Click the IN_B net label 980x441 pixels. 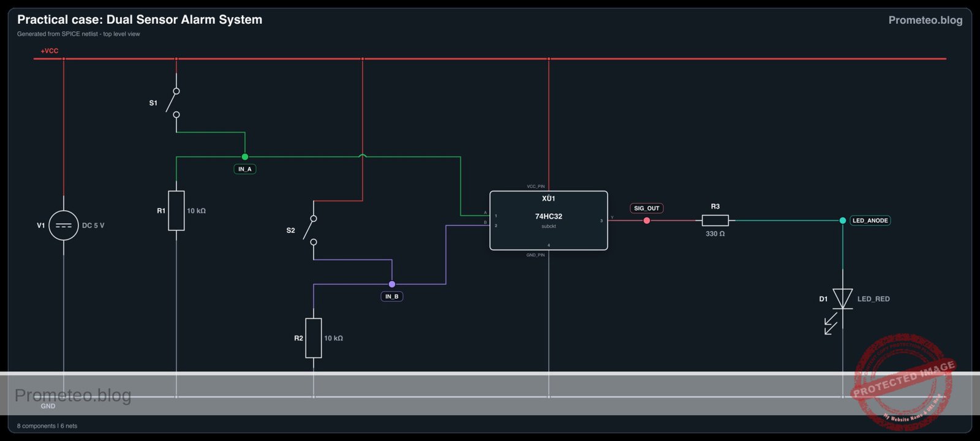click(x=392, y=296)
